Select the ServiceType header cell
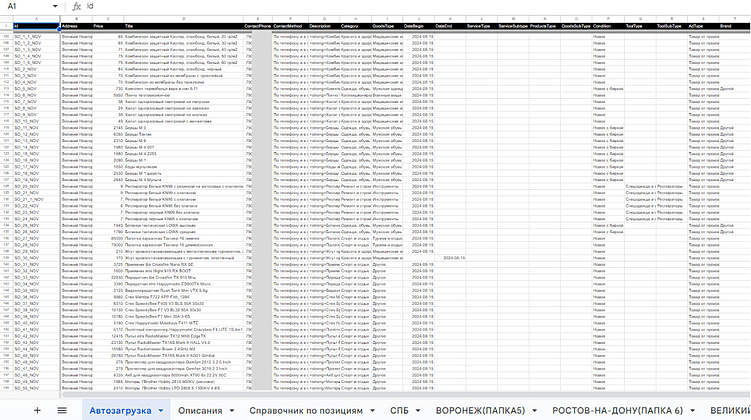The height and width of the screenshot is (420, 751). pyautogui.click(x=481, y=26)
